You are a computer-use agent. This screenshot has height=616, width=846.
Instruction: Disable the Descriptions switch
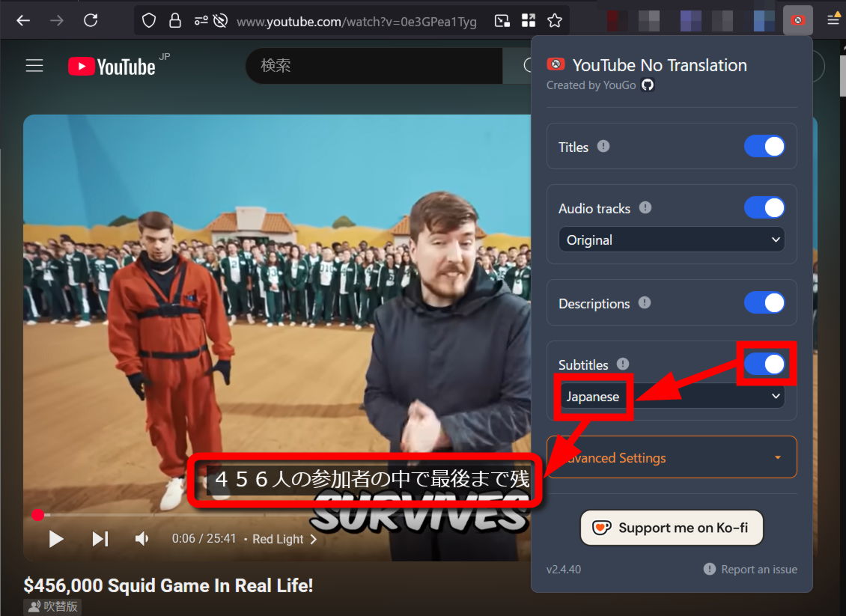click(764, 302)
